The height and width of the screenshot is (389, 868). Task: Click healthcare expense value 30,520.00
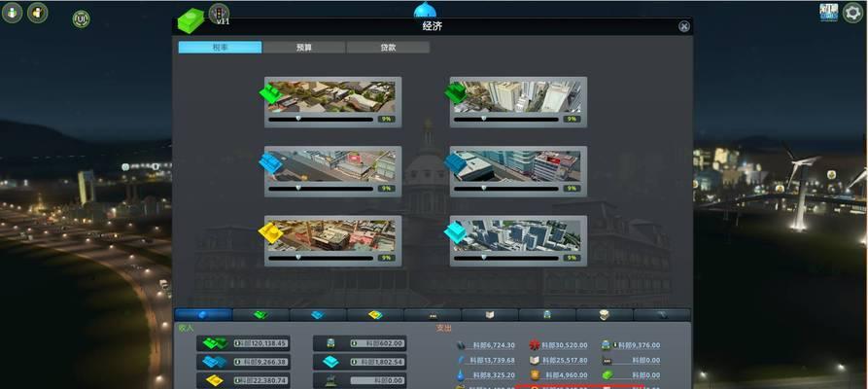pyautogui.click(x=565, y=345)
